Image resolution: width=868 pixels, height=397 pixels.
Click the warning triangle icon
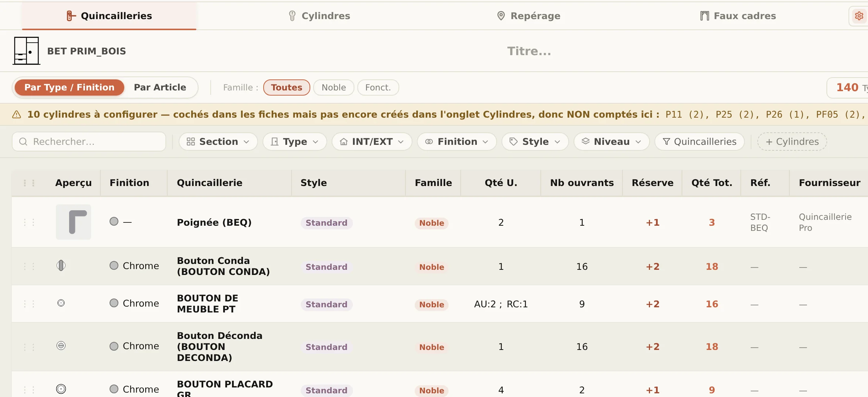click(17, 115)
